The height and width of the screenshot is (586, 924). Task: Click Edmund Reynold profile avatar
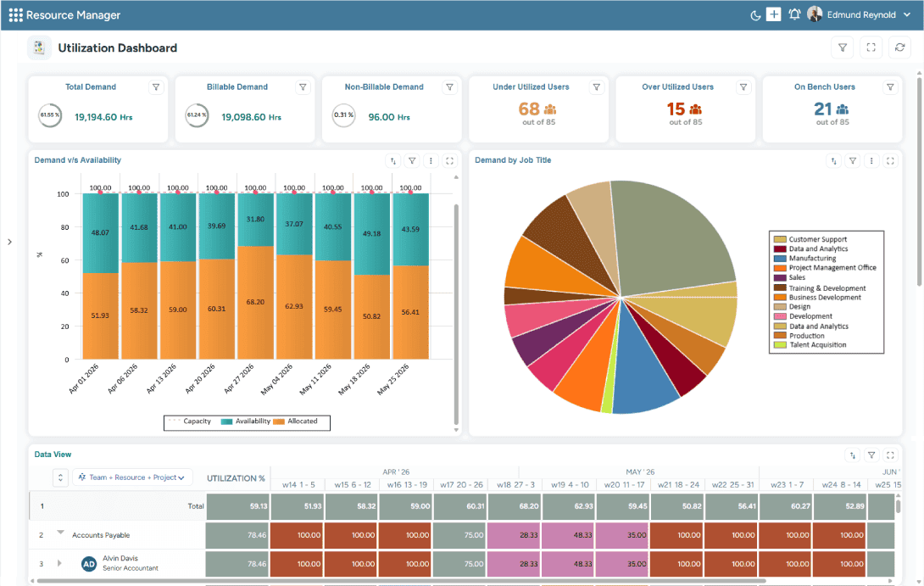point(815,14)
